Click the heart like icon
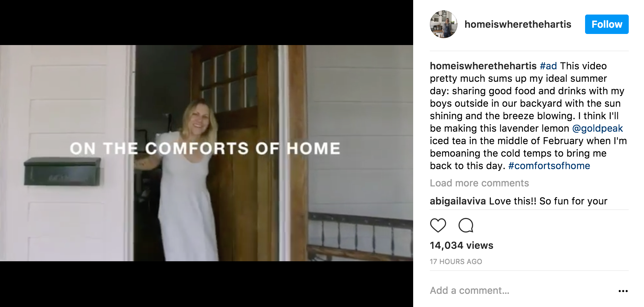Screen dimensions: 644x307 [438, 225]
